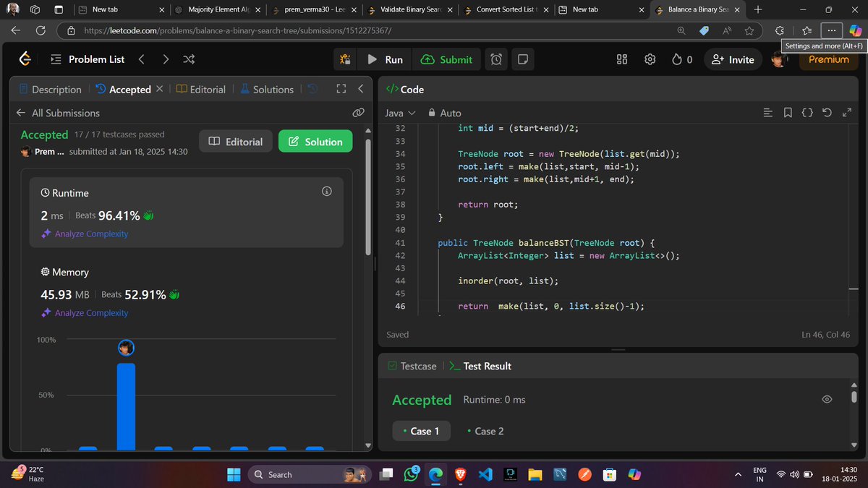Image resolution: width=868 pixels, height=488 pixels.
Task: Click the curly braces icon in editor
Action: (x=807, y=113)
